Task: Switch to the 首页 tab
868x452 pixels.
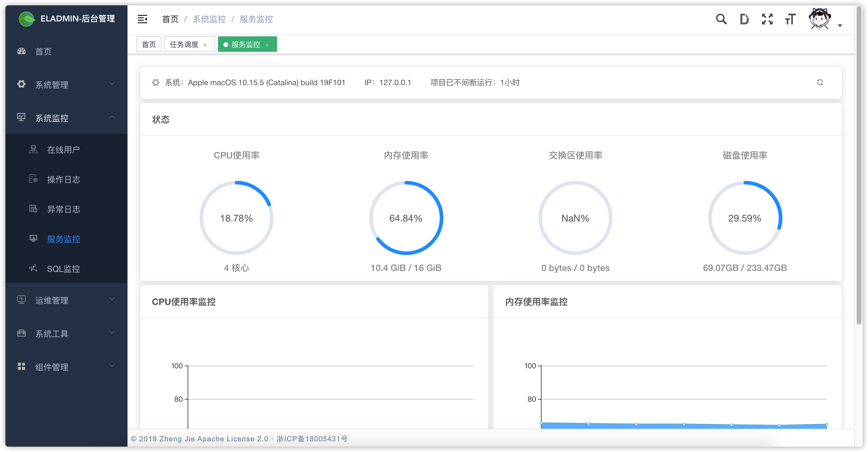Action: coord(149,44)
